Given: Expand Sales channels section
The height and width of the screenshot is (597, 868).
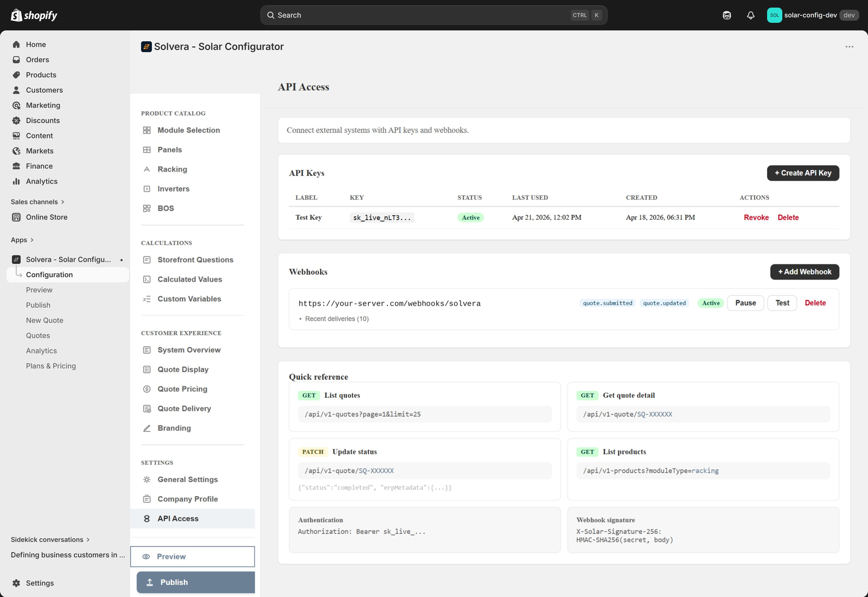Looking at the screenshot, I should tap(37, 202).
